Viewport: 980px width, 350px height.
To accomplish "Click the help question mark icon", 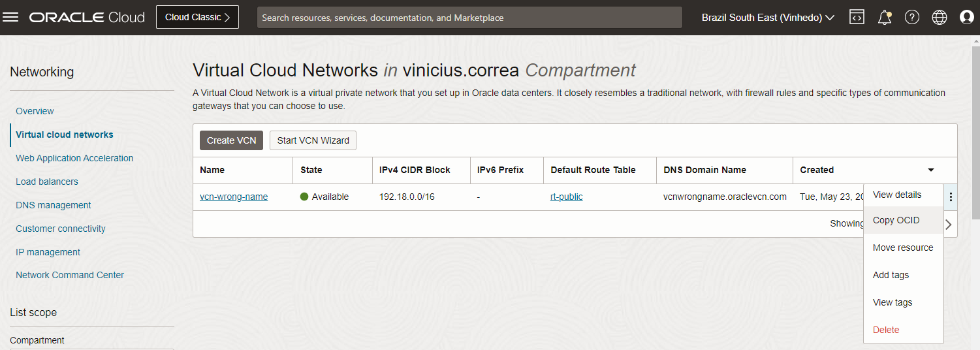I will (x=912, y=18).
